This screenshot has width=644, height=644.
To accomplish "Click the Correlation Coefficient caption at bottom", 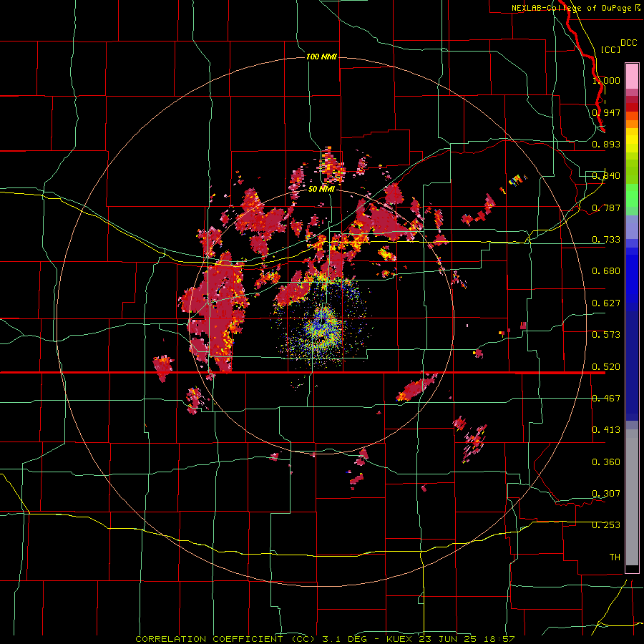I will coord(325,639).
